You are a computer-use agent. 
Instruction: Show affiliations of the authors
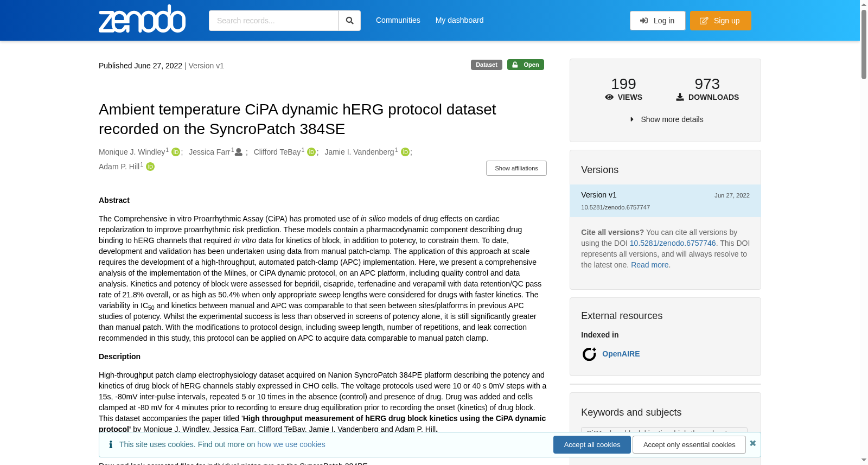(x=516, y=168)
